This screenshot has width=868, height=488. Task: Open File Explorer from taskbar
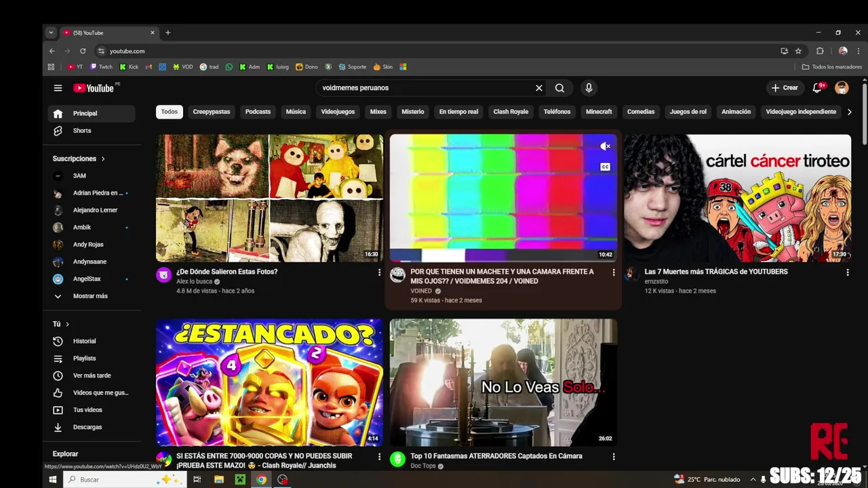click(219, 479)
